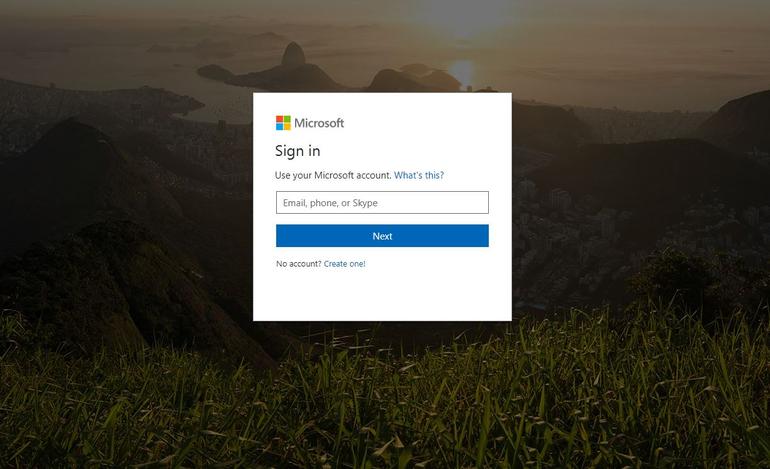Click the Sign in heading

[x=298, y=151]
